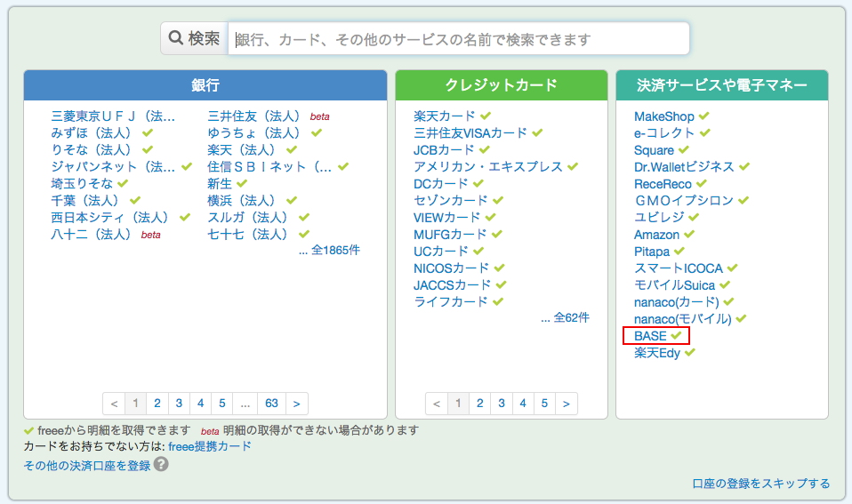Screen dimensions: 852x504
Task: Choose セゾンカード
Action: pyautogui.click(x=451, y=200)
